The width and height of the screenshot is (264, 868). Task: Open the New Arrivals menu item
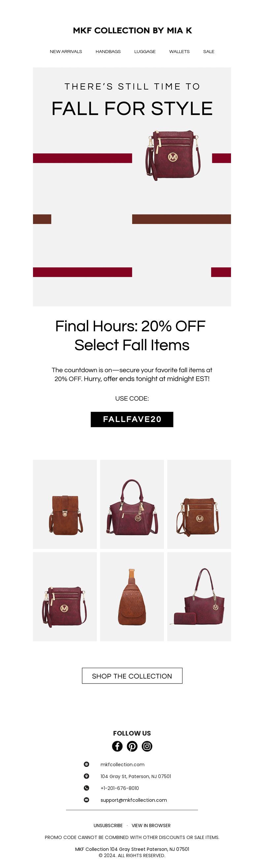tap(66, 52)
